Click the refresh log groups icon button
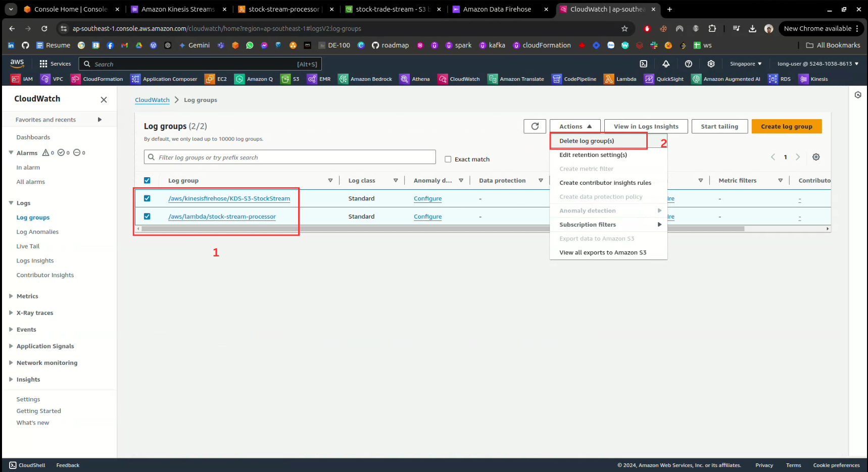The image size is (868, 472). point(535,126)
